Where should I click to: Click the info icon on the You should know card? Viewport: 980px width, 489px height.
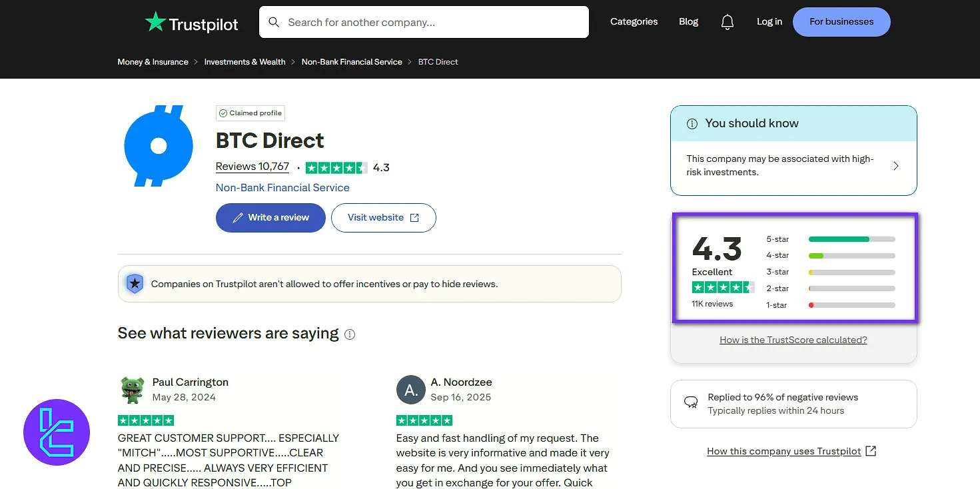point(692,123)
